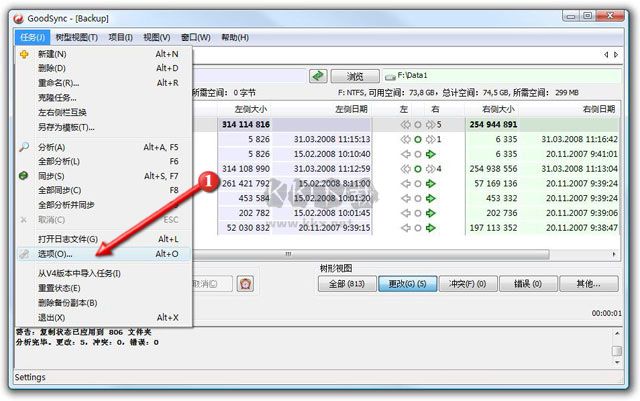Select do-nothing circle in row 202 782
Screen dimensions: 640x401
(x=418, y=213)
